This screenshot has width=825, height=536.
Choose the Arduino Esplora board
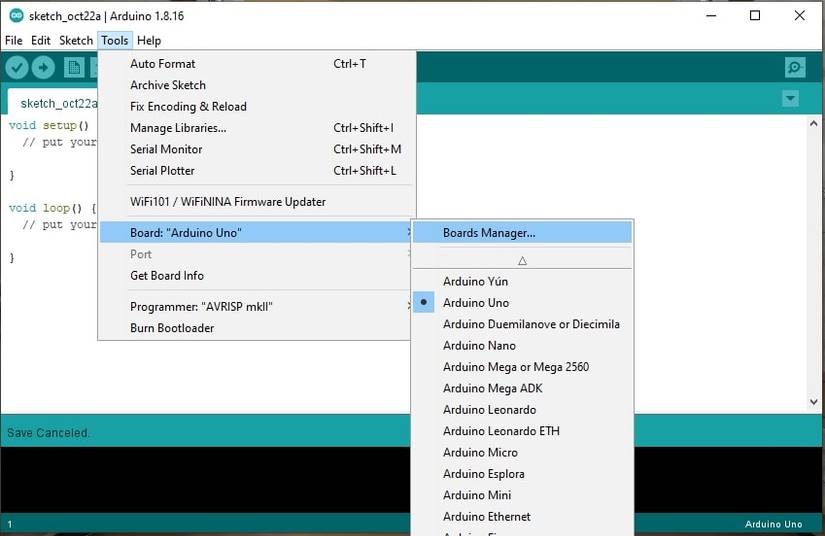tap(522, 474)
